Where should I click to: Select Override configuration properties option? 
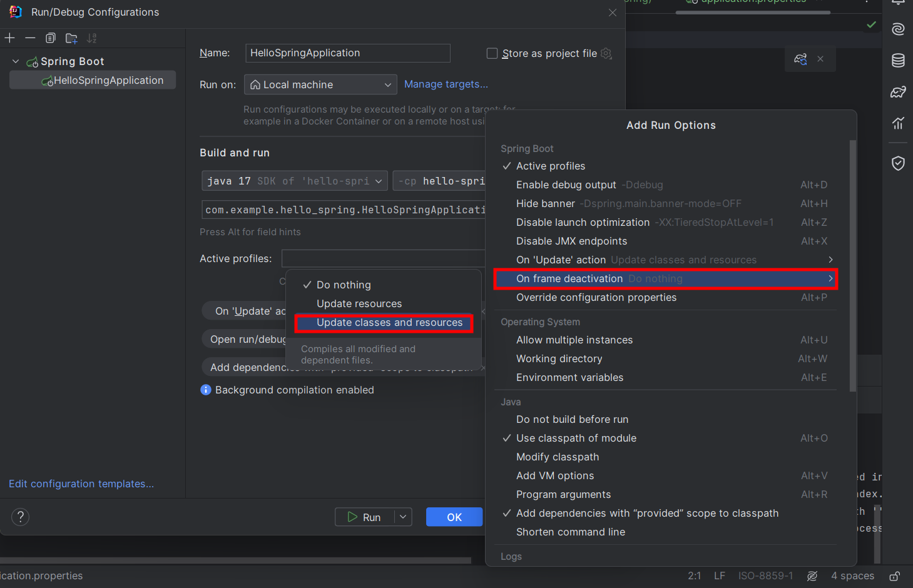(666, 297)
